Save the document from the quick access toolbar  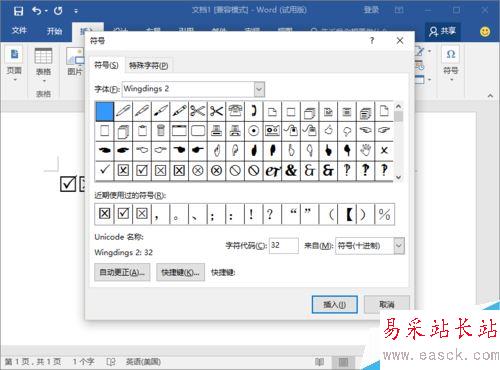[18, 11]
